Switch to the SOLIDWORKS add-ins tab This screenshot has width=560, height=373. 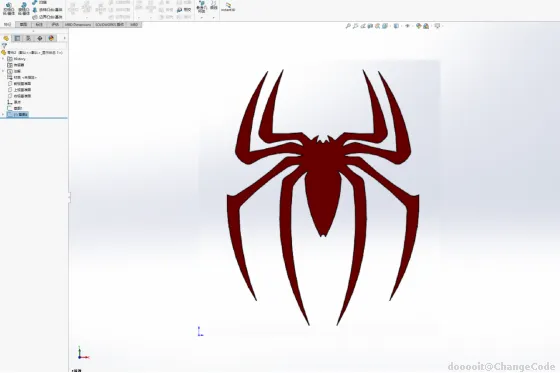pos(109,25)
